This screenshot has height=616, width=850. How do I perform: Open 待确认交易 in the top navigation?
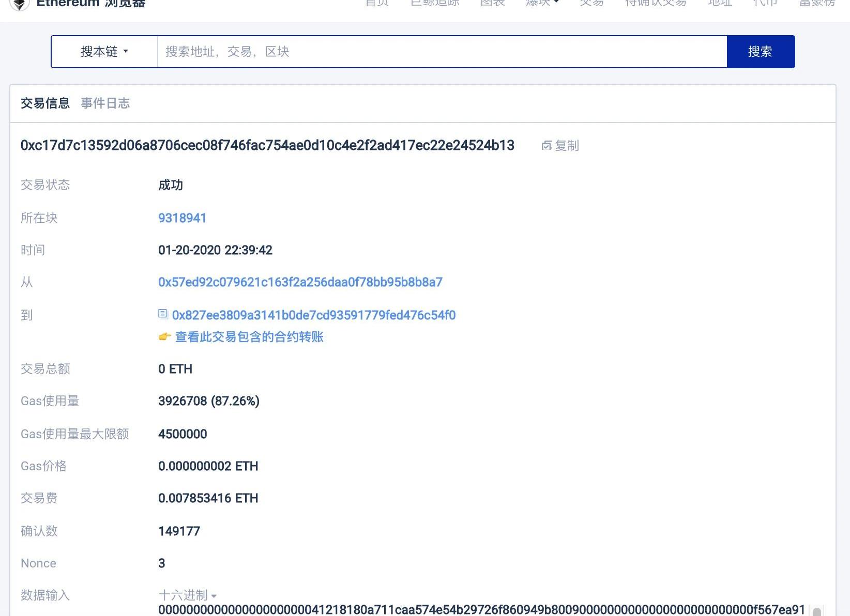[x=655, y=3]
